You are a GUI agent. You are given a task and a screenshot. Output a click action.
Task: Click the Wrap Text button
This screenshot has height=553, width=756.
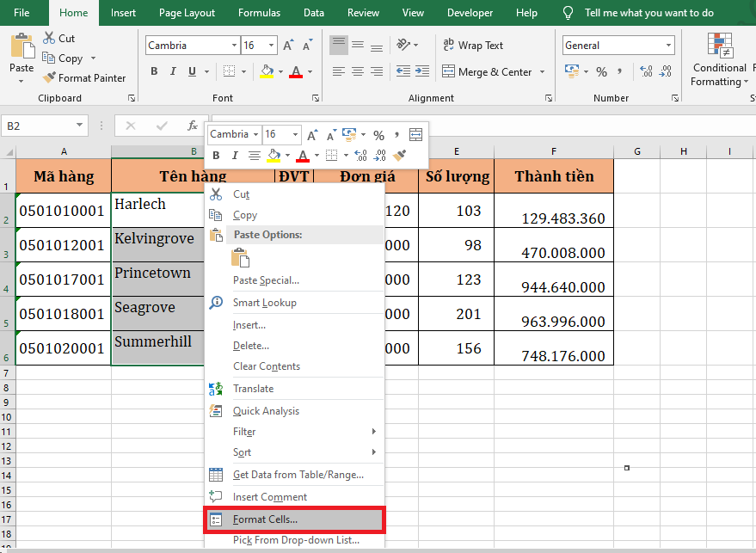click(x=472, y=46)
